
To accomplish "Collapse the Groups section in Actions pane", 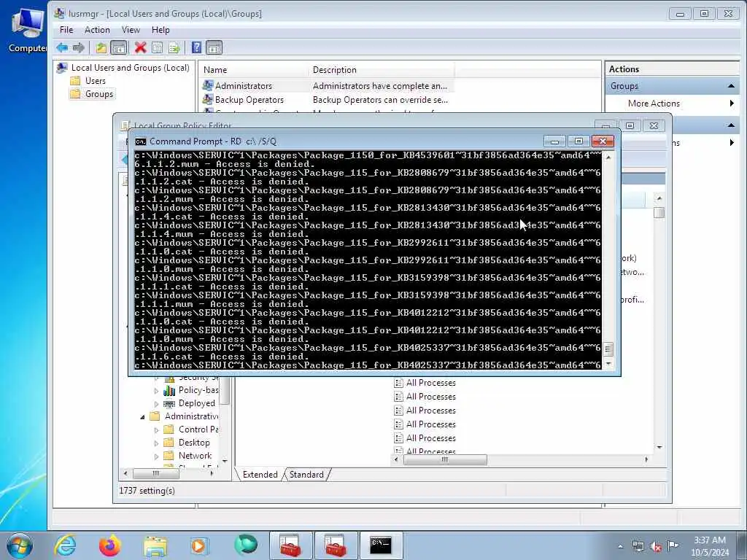I will click(x=731, y=86).
